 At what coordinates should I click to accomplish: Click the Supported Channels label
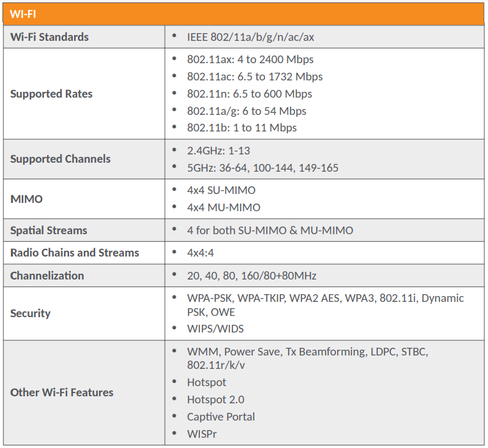[x=60, y=159]
